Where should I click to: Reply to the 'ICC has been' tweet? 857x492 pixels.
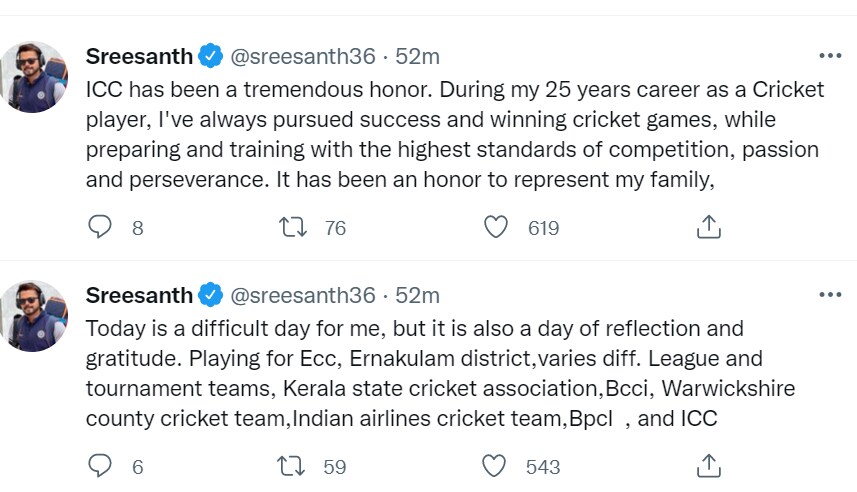coord(100,227)
